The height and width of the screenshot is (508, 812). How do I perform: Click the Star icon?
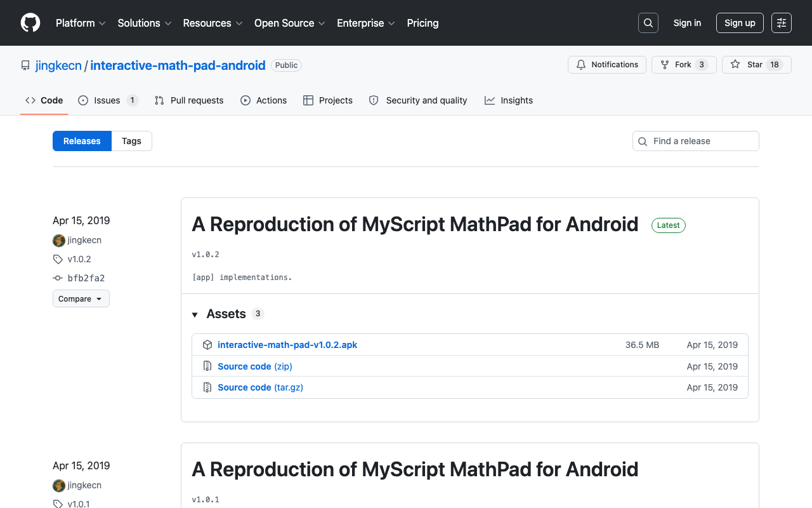click(735, 65)
